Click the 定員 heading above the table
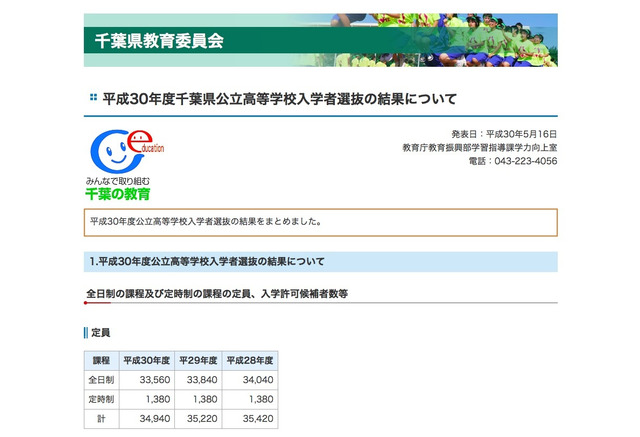The height and width of the screenshot is (437, 640). coord(100,332)
